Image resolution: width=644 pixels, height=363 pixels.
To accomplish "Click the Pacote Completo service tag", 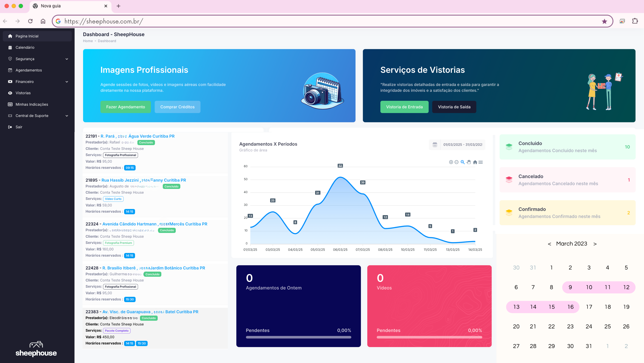I will (117, 331).
